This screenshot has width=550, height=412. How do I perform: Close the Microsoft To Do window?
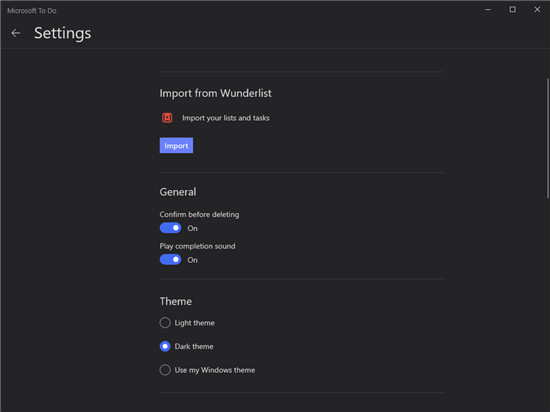(x=537, y=9)
